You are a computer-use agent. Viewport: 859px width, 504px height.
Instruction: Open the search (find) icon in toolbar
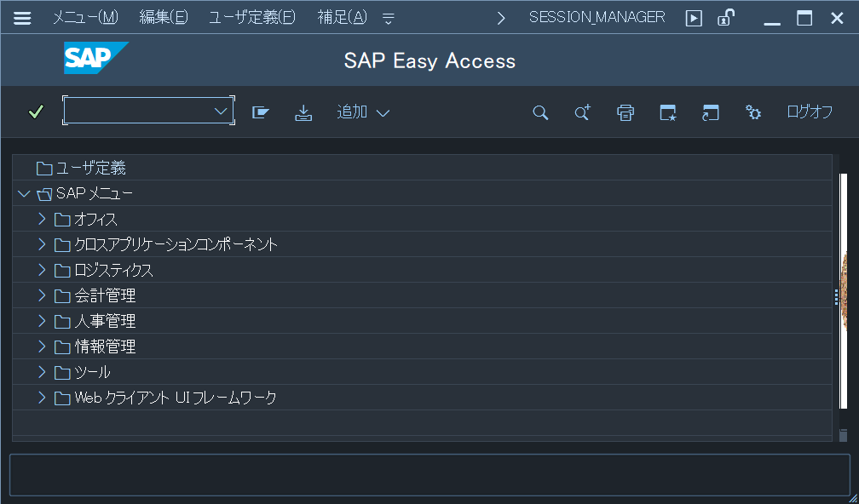[540, 112]
